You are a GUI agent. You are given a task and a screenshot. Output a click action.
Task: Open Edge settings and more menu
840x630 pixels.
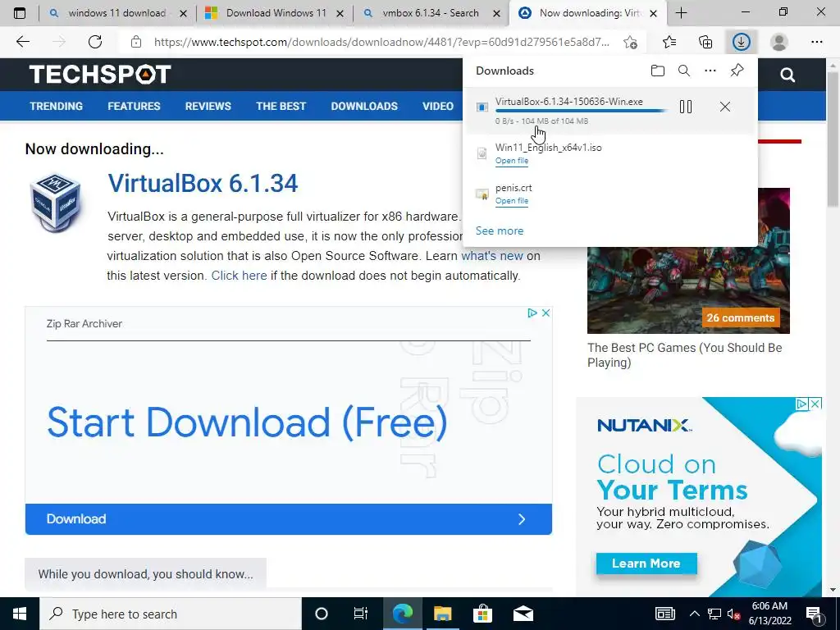click(x=816, y=42)
